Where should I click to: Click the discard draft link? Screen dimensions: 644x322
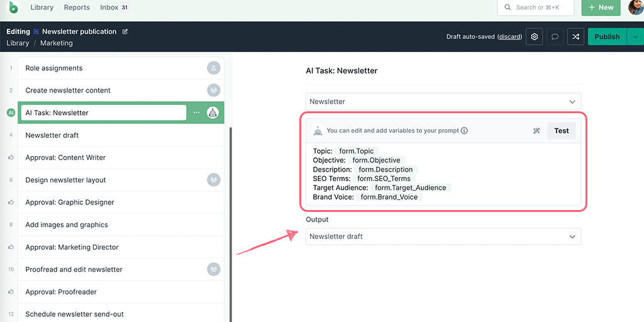point(509,37)
